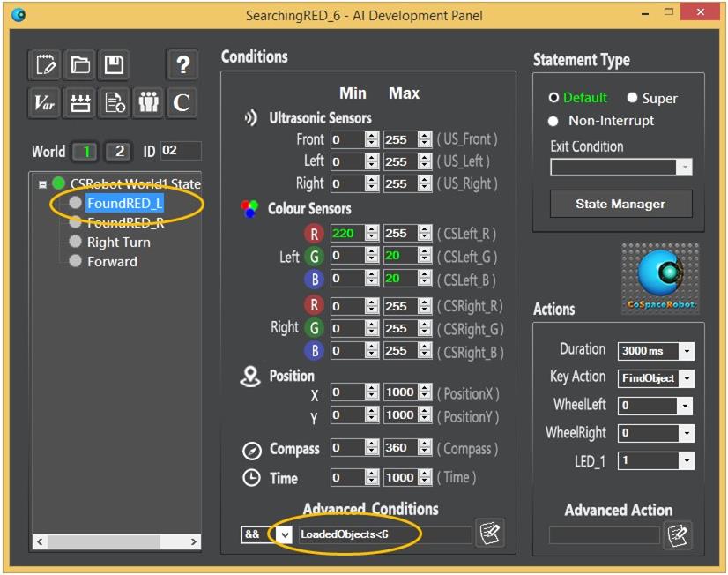The image size is (728, 575).
Task: Click the team members icon
Action: pos(147,102)
